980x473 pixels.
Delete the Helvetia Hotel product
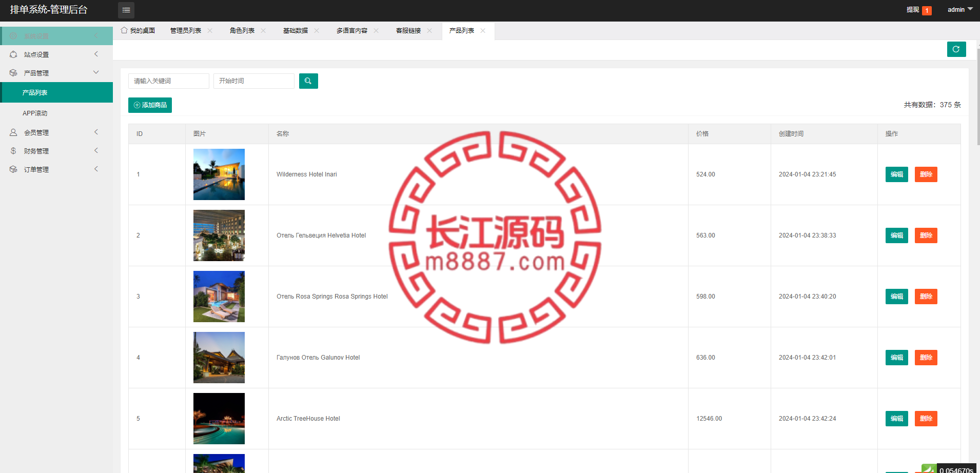(x=926, y=235)
